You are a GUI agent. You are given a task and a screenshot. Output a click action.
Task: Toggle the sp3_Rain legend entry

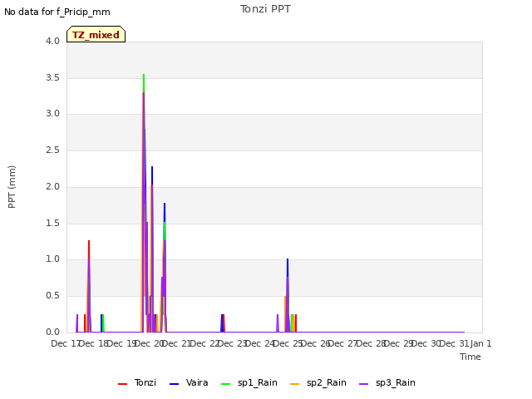[387, 382]
